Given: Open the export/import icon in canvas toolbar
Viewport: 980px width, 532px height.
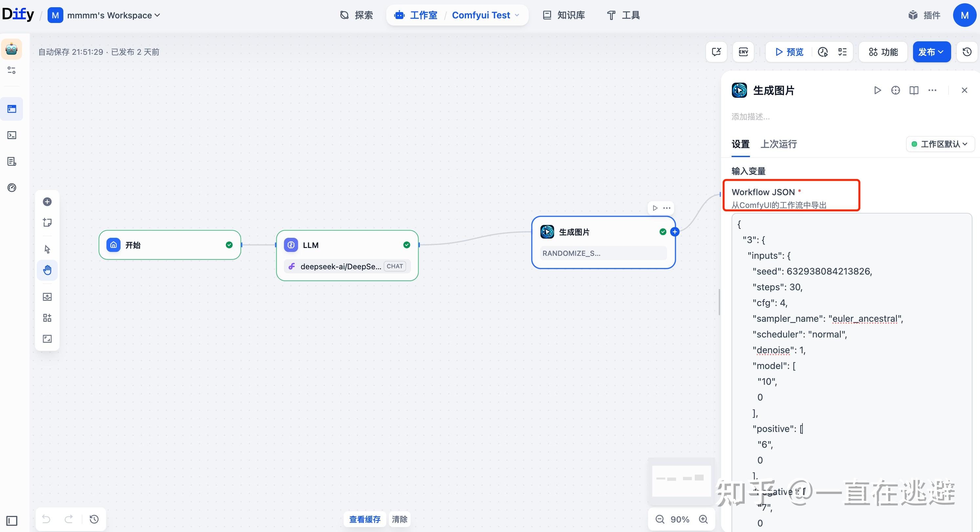Looking at the screenshot, I should point(47,297).
